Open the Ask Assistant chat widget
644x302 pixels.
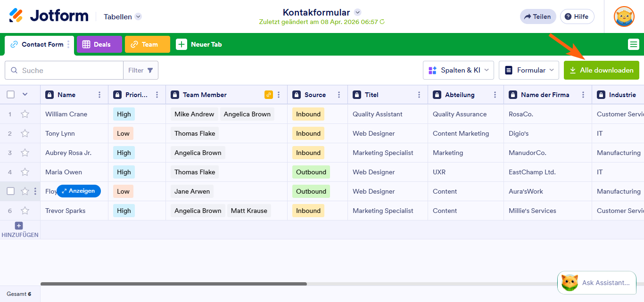pos(596,283)
